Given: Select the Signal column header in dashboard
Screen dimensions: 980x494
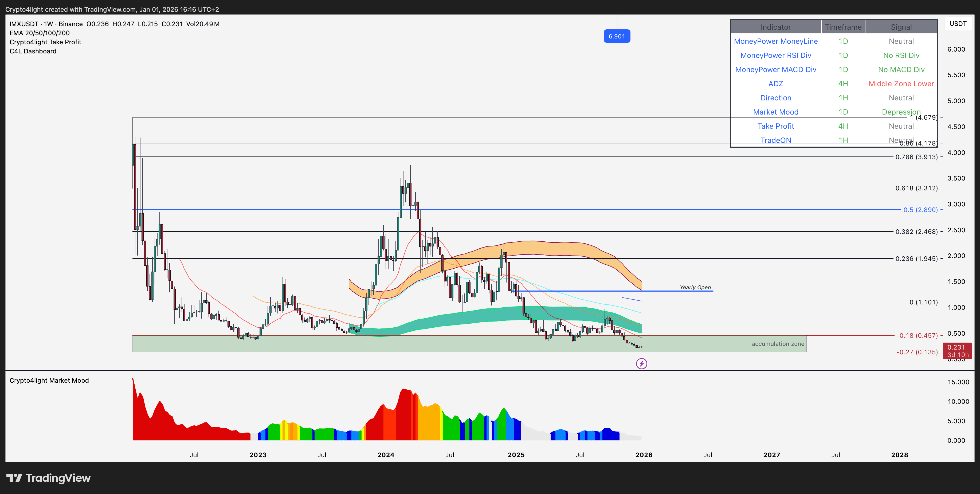Looking at the screenshot, I should (901, 27).
